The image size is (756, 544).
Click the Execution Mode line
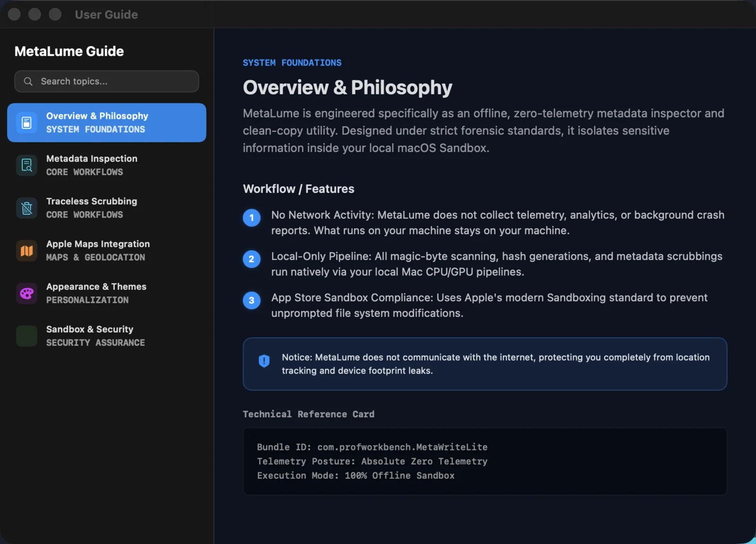356,476
